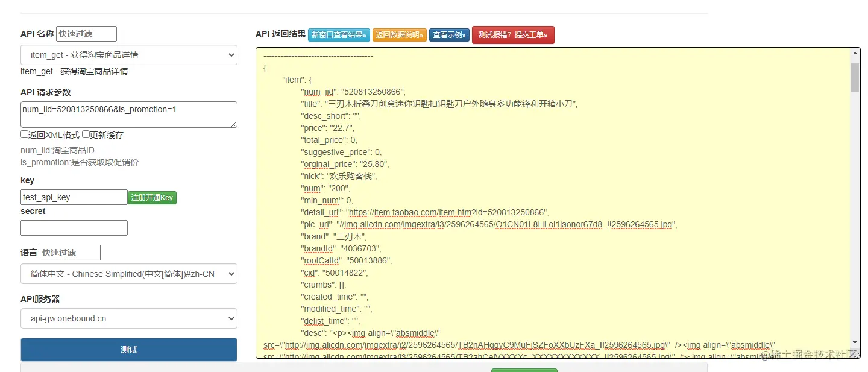Click the pic_url img.alicdn.com value

coord(508,224)
